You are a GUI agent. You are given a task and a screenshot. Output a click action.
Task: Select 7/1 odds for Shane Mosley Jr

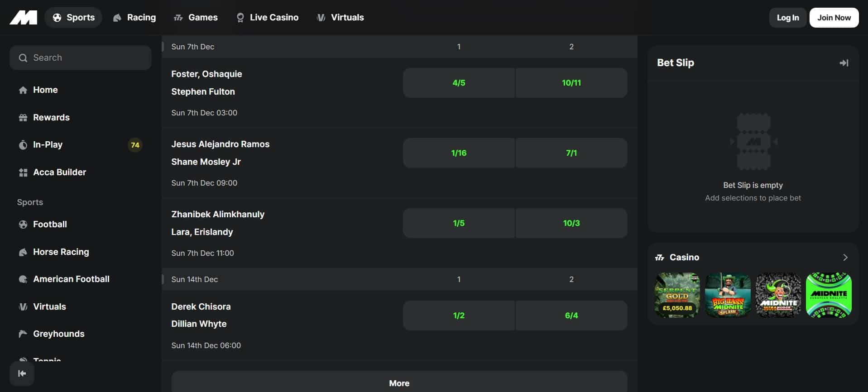pyautogui.click(x=571, y=153)
